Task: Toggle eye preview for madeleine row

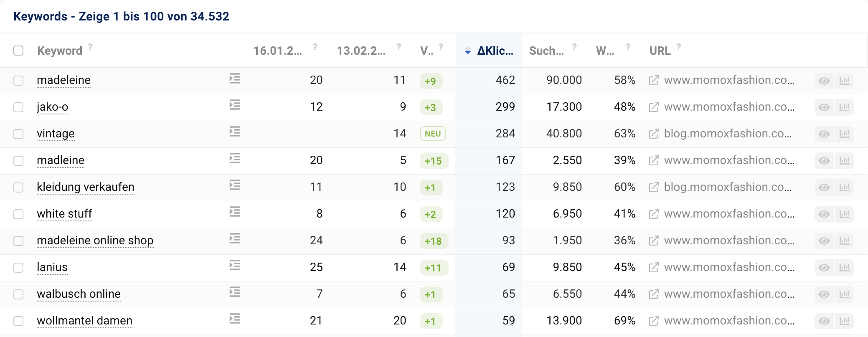Action: tap(824, 81)
